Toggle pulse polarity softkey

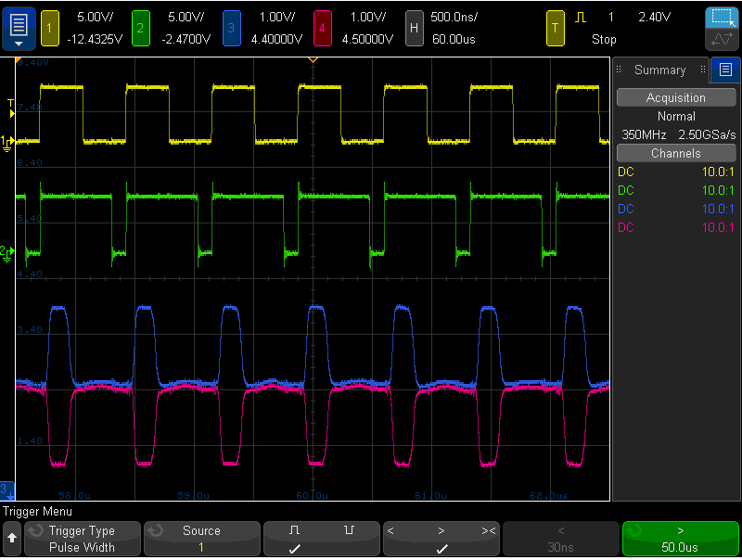[x=322, y=539]
